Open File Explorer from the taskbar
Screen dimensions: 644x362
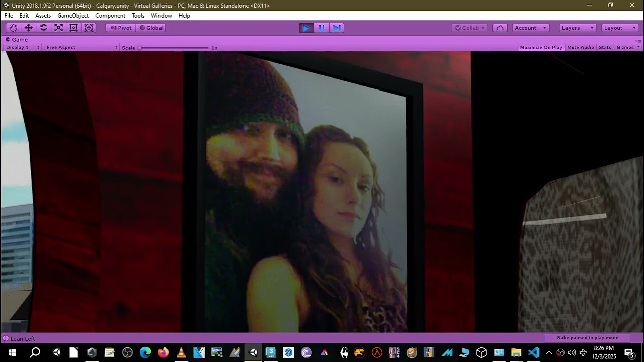[516, 353]
